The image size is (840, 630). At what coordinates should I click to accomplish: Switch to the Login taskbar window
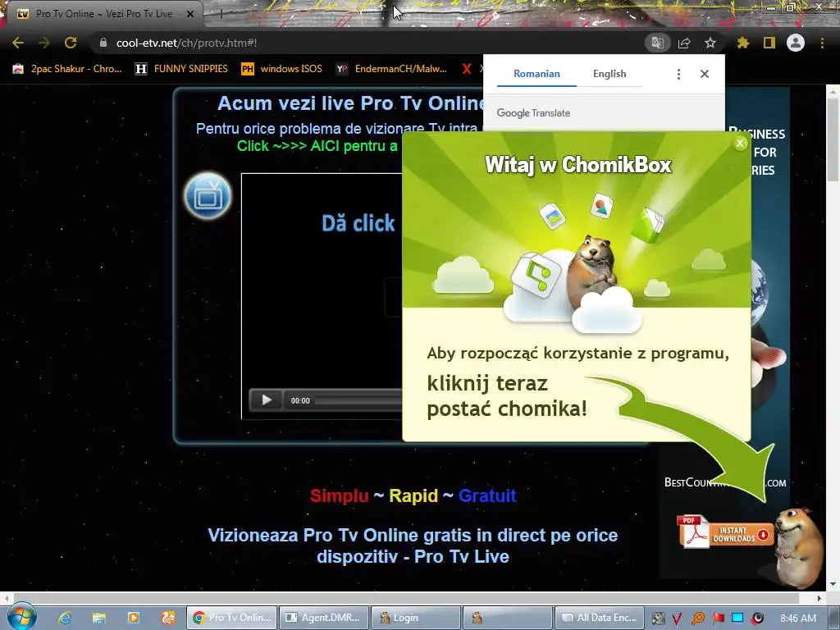pyautogui.click(x=416, y=618)
